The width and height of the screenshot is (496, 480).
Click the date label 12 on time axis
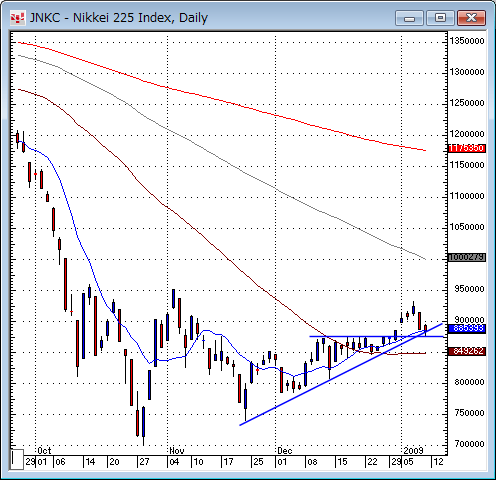click(438, 462)
